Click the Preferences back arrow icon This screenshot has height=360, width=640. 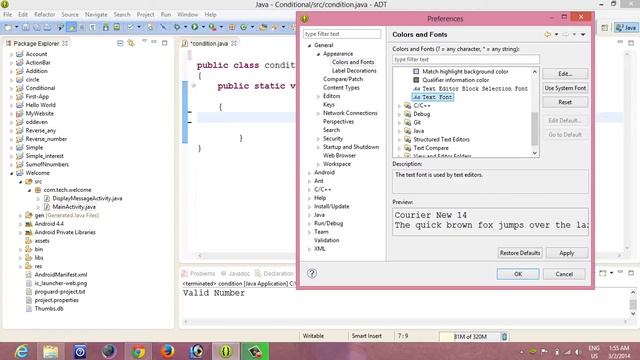(548, 35)
